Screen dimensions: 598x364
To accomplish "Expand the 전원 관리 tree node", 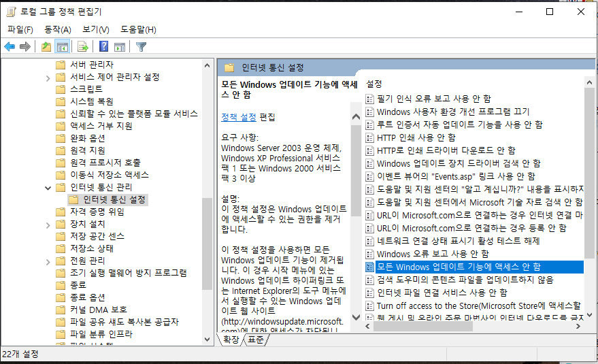I will tap(48, 261).
